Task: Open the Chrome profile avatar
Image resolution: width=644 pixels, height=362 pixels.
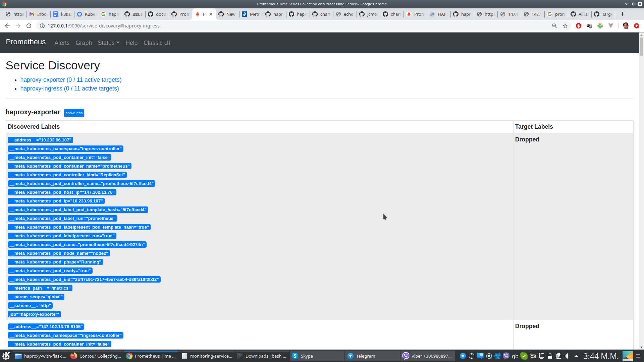Action: (x=626, y=26)
